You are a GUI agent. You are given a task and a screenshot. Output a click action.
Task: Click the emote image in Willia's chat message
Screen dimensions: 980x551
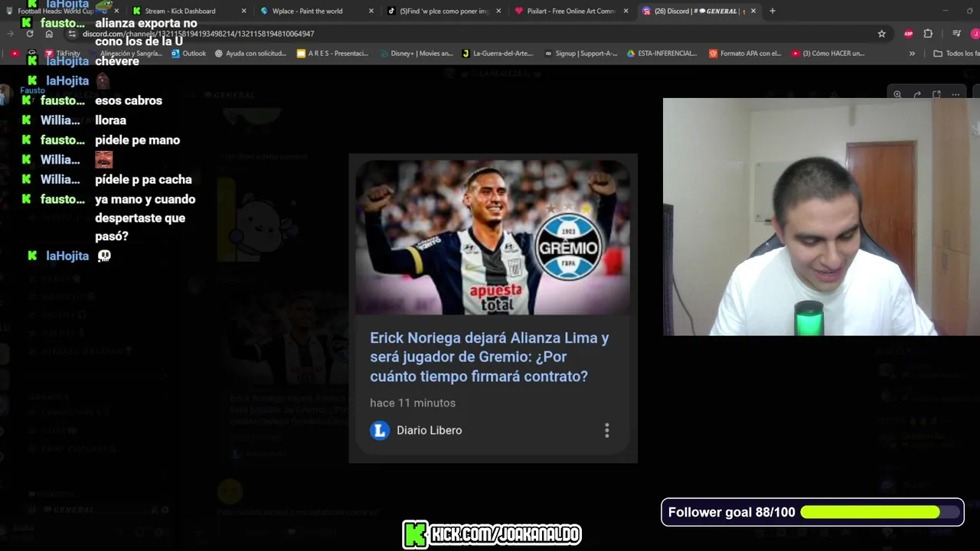pos(103,159)
